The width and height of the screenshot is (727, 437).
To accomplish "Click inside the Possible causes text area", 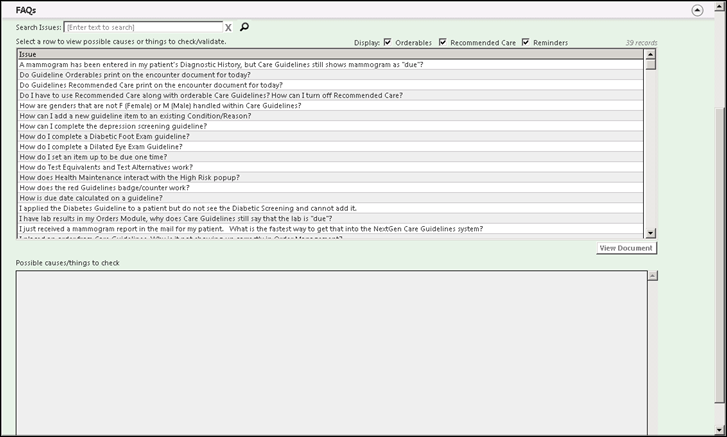I will coord(332,353).
